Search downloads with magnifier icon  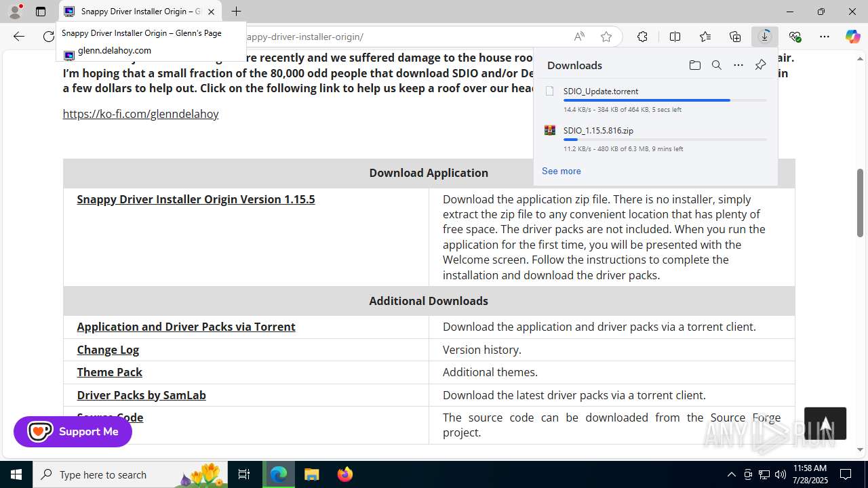[x=716, y=65]
